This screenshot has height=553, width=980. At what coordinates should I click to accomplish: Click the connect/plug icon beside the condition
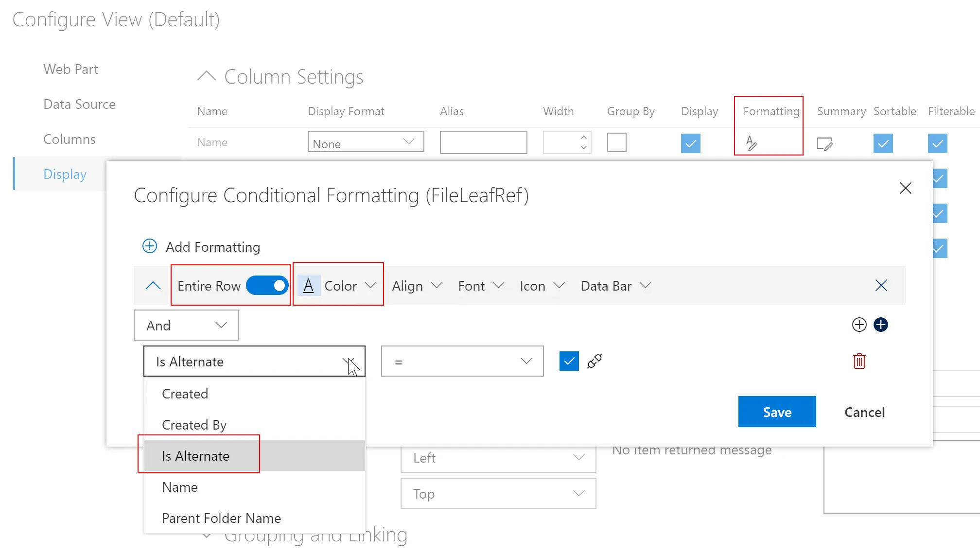coord(595,361)
